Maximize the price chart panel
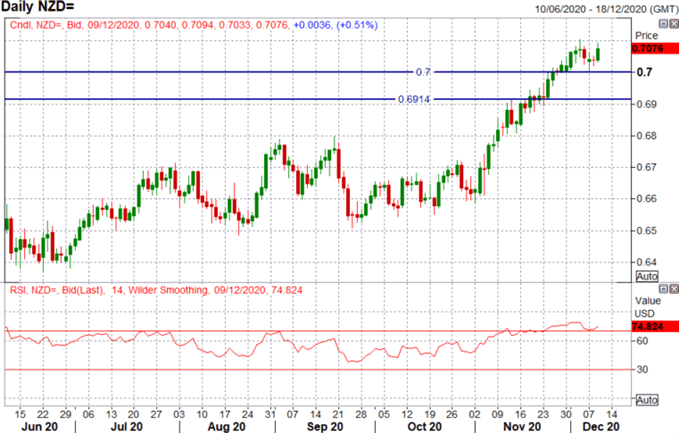 pyautogui.click(x=663, y=24)
